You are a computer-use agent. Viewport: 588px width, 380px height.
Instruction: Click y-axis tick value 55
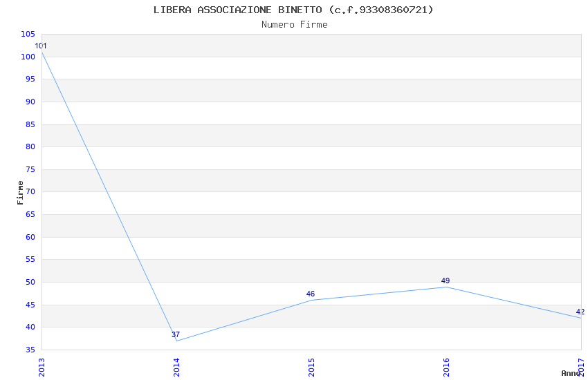click(x=30, y=260)
